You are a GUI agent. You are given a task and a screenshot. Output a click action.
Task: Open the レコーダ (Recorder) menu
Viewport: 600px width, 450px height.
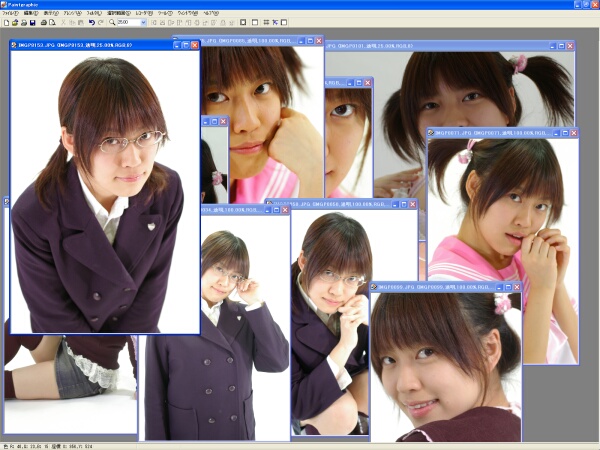(x=145, y=13)
